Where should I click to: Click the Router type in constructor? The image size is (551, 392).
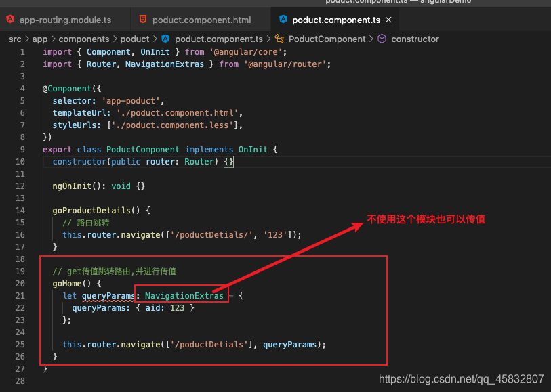[199, 162]
